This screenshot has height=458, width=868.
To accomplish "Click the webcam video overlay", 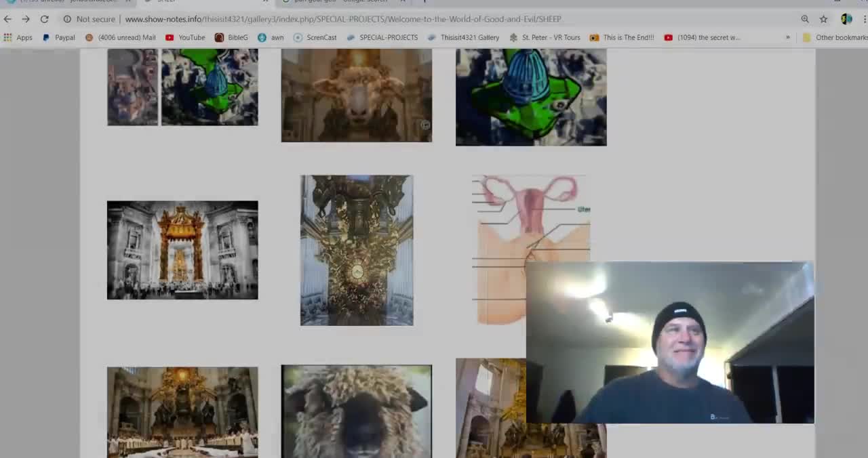I will (x=670, y=343).
